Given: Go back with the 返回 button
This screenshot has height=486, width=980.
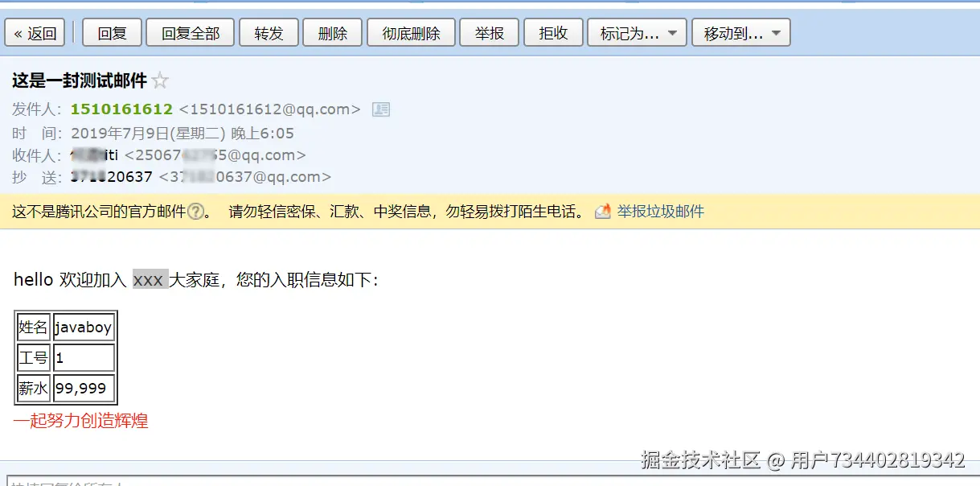Looking at the screenshot, I should point(35,33).
